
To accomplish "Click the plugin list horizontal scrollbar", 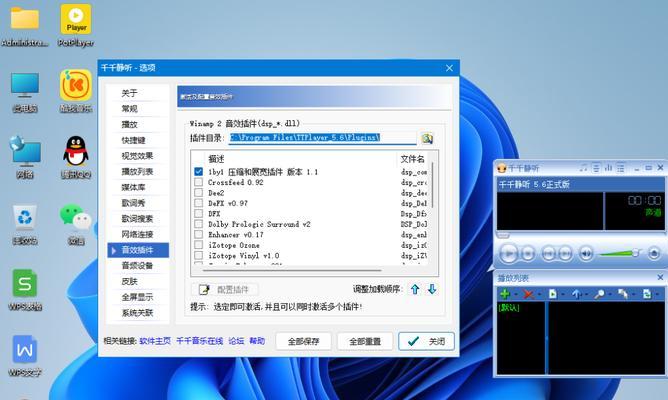I will pyautogui.click(x=292, y=270).
